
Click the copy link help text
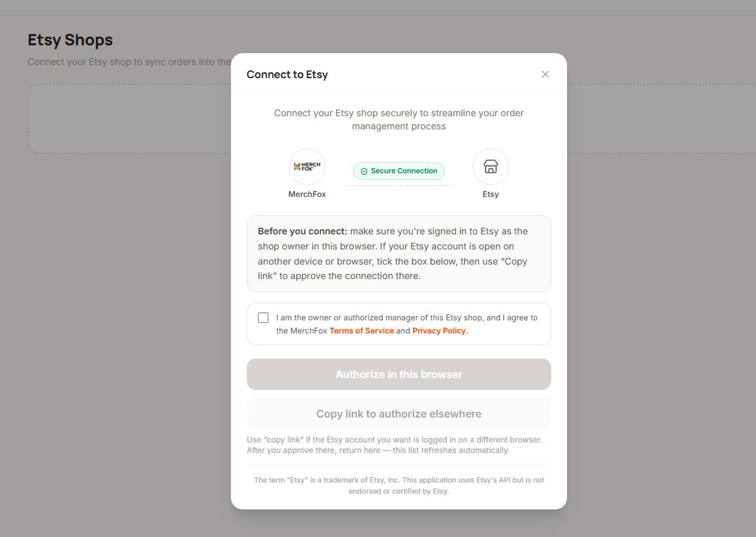394,445
